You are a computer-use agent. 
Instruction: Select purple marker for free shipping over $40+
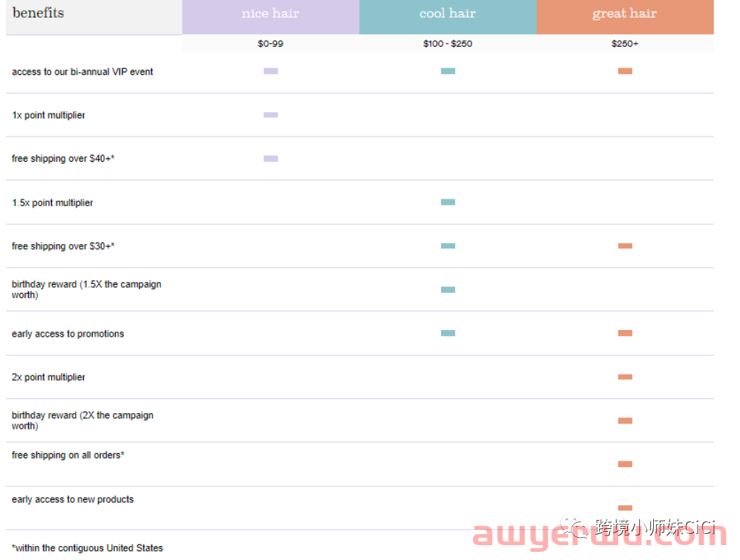(x=271, y=159)
